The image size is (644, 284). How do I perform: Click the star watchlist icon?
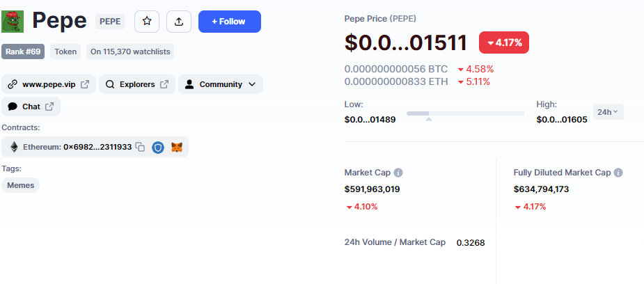147,22
